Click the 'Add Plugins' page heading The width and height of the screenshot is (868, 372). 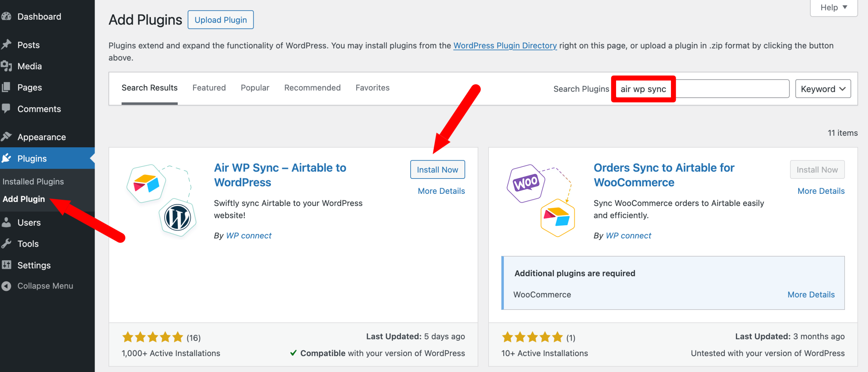[x=145, y=20]
